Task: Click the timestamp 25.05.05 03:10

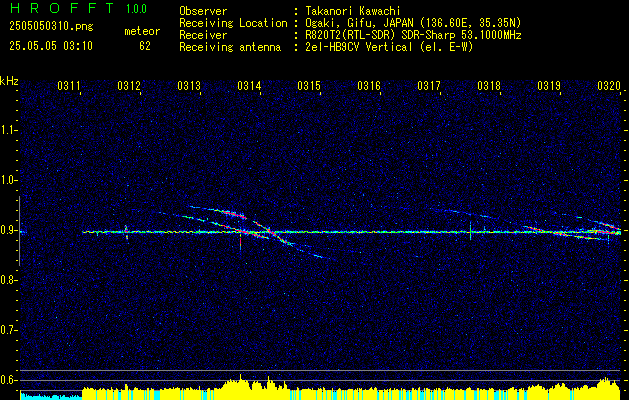Action: click(51, 46)
